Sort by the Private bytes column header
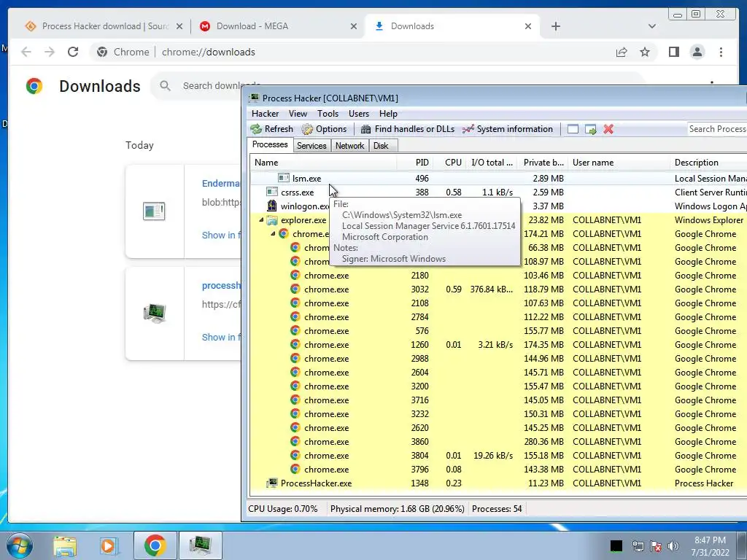747x560 pixels. click(543, 163)
